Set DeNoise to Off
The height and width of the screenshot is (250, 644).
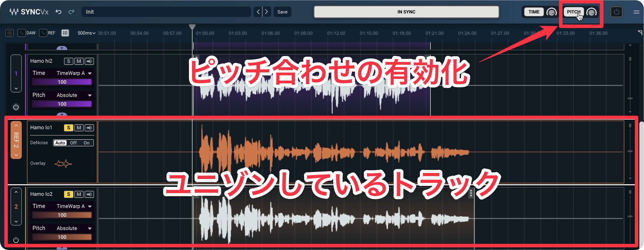[x=73, y=143]
